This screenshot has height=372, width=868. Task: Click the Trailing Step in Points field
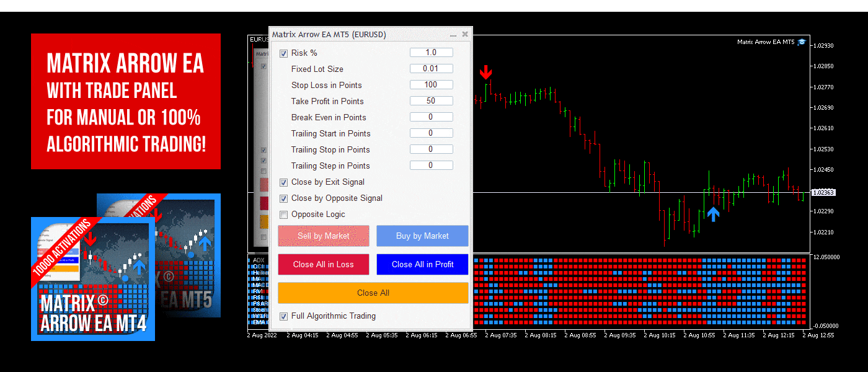431,166
